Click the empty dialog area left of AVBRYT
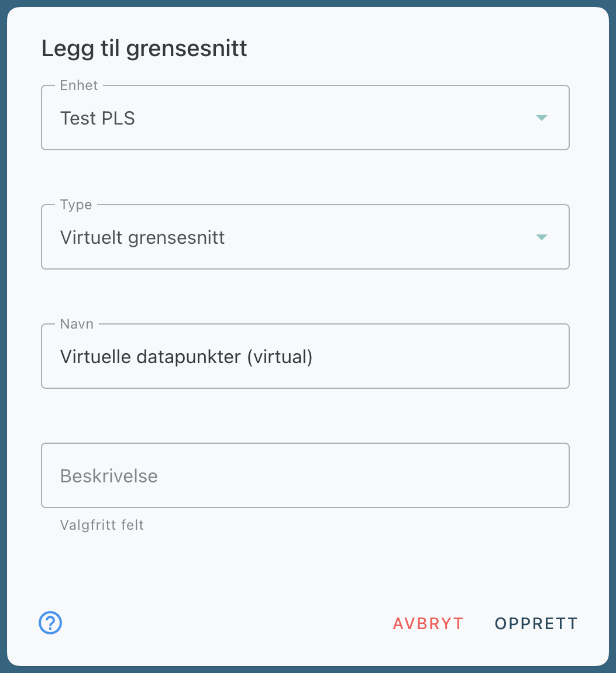Viewport: 616px width, 673px height. (x=222, y=623)
